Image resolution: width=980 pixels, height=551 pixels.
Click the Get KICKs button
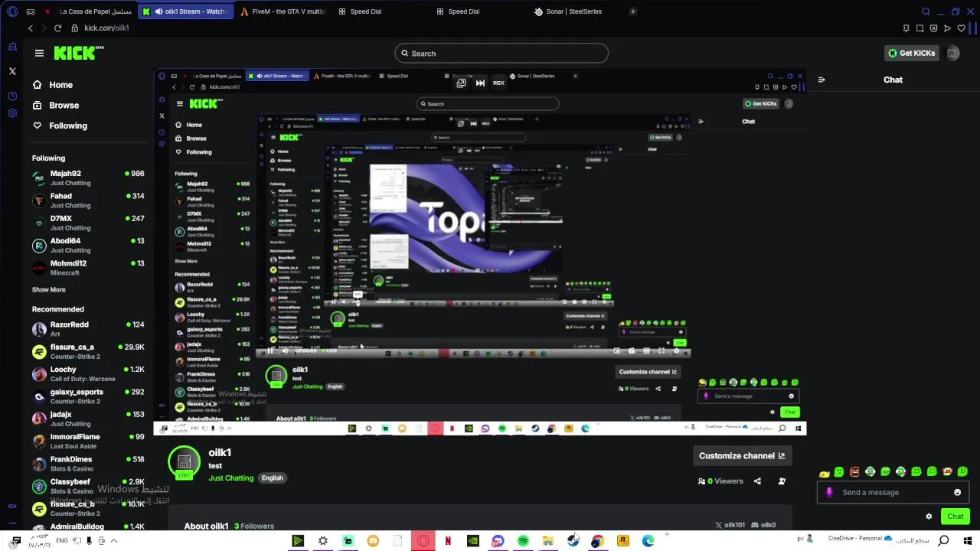click(x=911, y=53)
